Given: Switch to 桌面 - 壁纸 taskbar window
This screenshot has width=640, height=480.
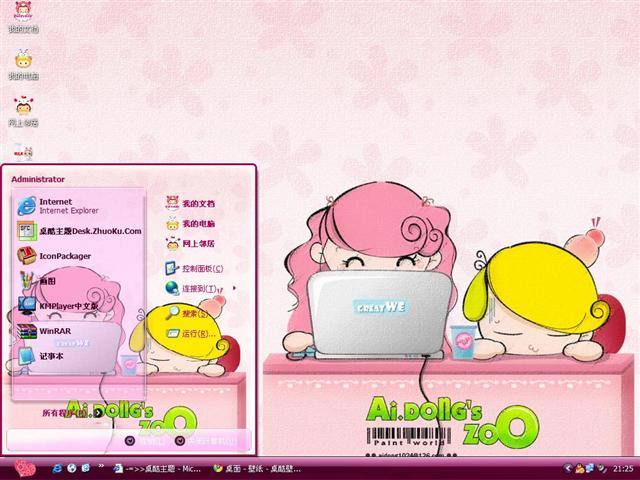Looking at the screenshot, I should point(258,468).
